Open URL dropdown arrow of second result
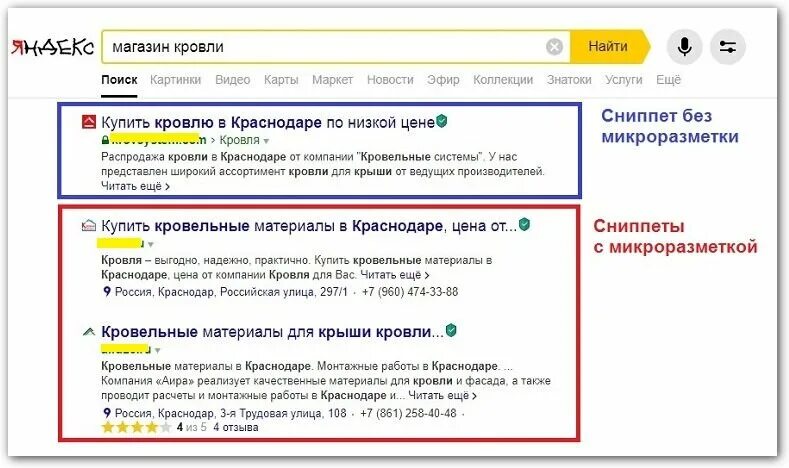The width and height of the screenshot is (789, 468). [x=150, y=245]
